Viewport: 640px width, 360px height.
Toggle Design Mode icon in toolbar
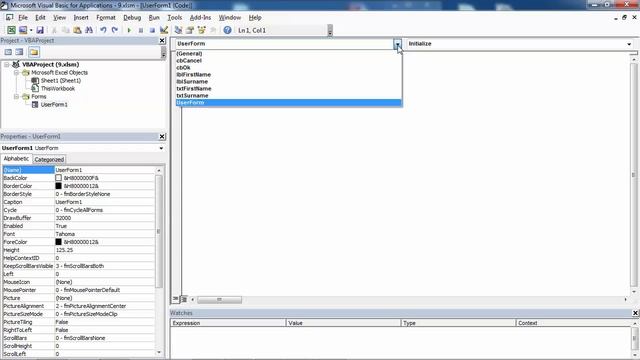pos(164,30)
